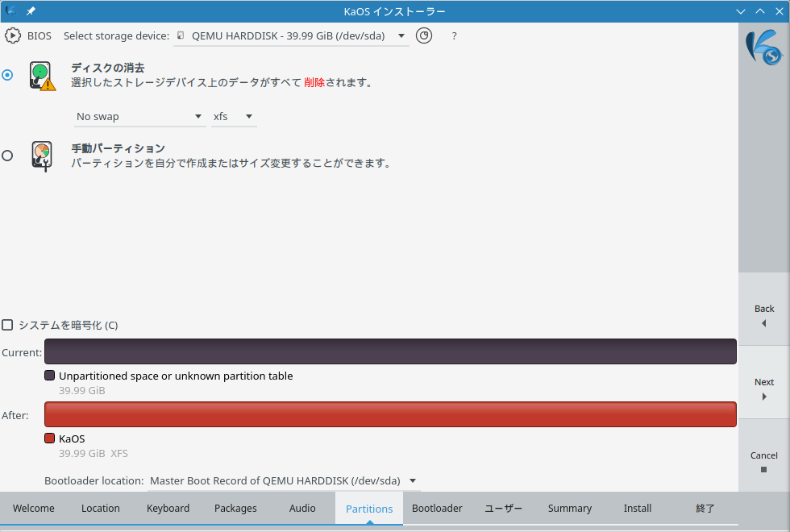This screenshot has width=790, height=532.
Task: Click the red After KaOS partition bar
Action: (390, 414)
